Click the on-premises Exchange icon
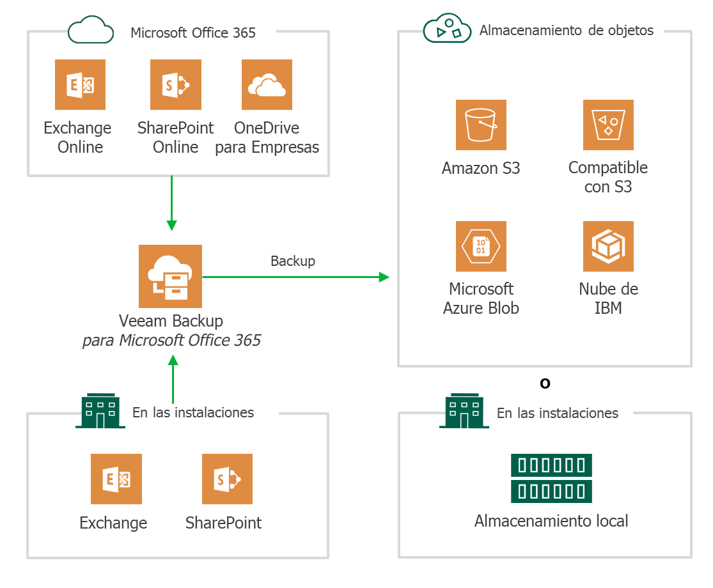The height and width of the screenshot is (588, 713). (116, 479)
